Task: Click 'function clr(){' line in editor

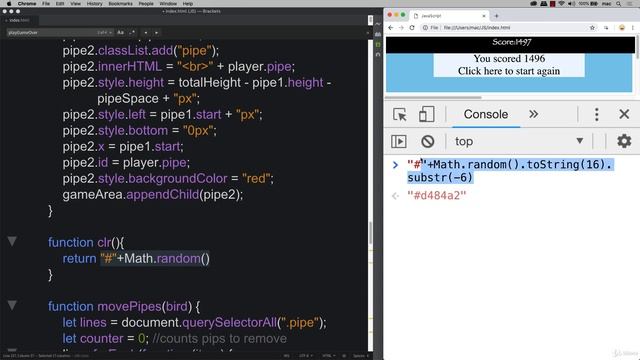Action: 86,242
